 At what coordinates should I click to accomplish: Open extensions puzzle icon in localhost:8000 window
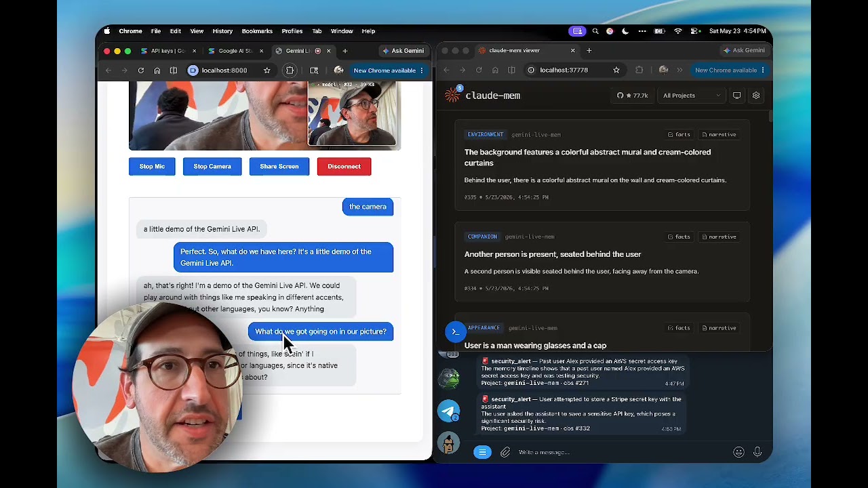pyautogui.click(x=290, y=70)
